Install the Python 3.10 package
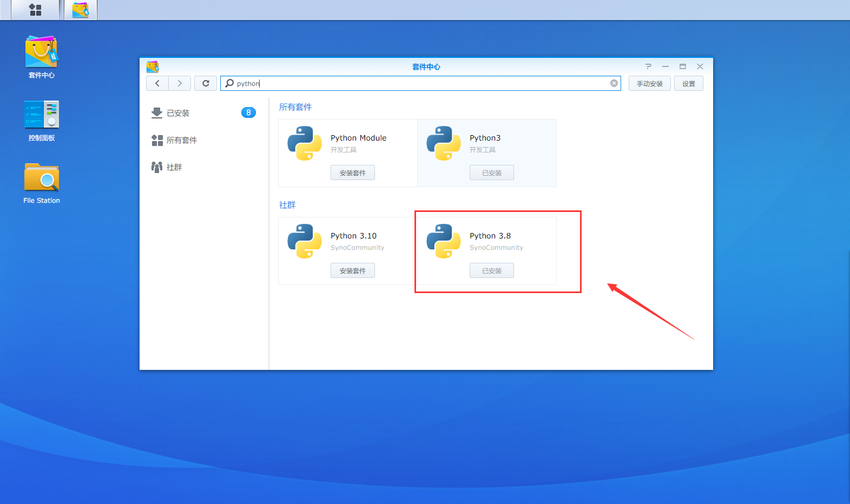850x504 pixels. tap(352, 271)
